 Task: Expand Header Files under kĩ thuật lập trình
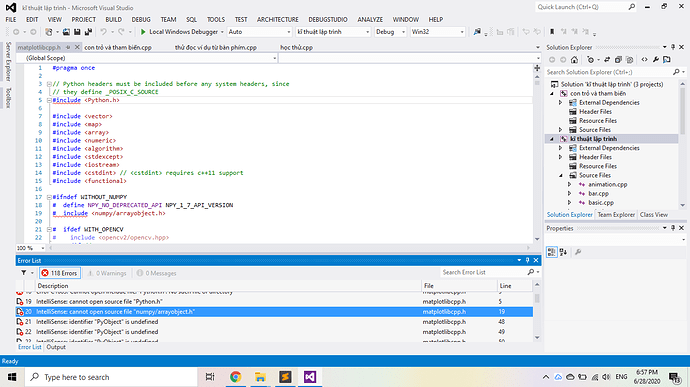click(x=561, y=157)
